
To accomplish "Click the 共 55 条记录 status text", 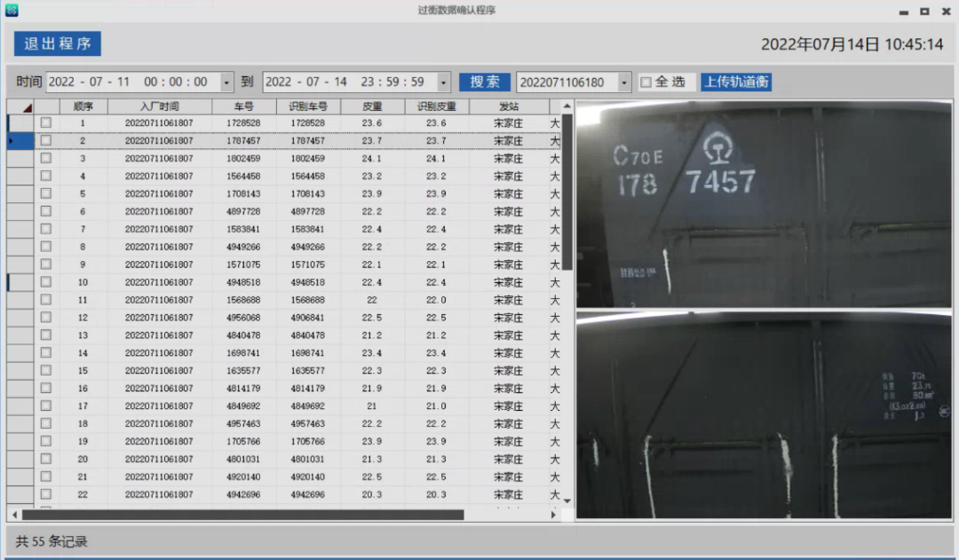I will pyautogui.click(x=52, y=541).
